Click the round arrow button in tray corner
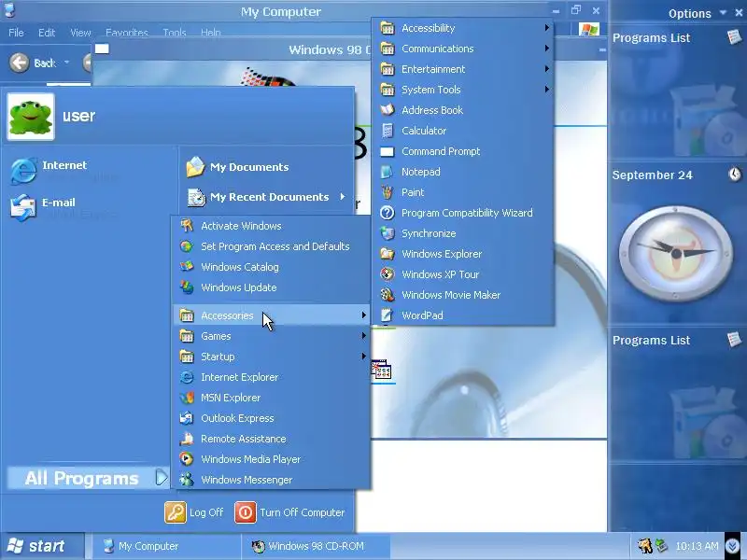The height and width of the screenshot is (560, 747). tap(733, 546)
